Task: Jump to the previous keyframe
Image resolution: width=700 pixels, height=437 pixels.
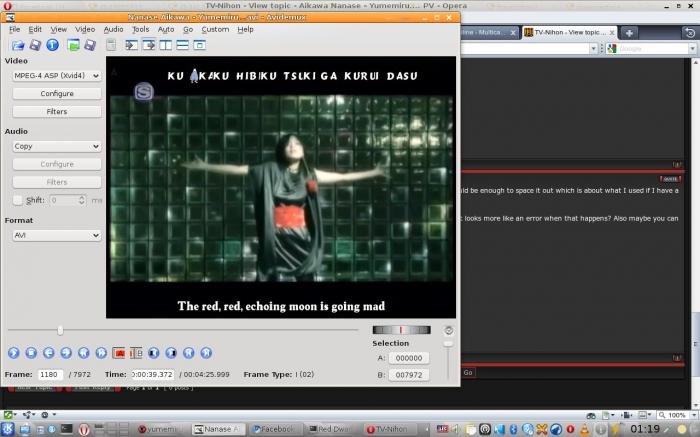Action: [x=83, y=353]
